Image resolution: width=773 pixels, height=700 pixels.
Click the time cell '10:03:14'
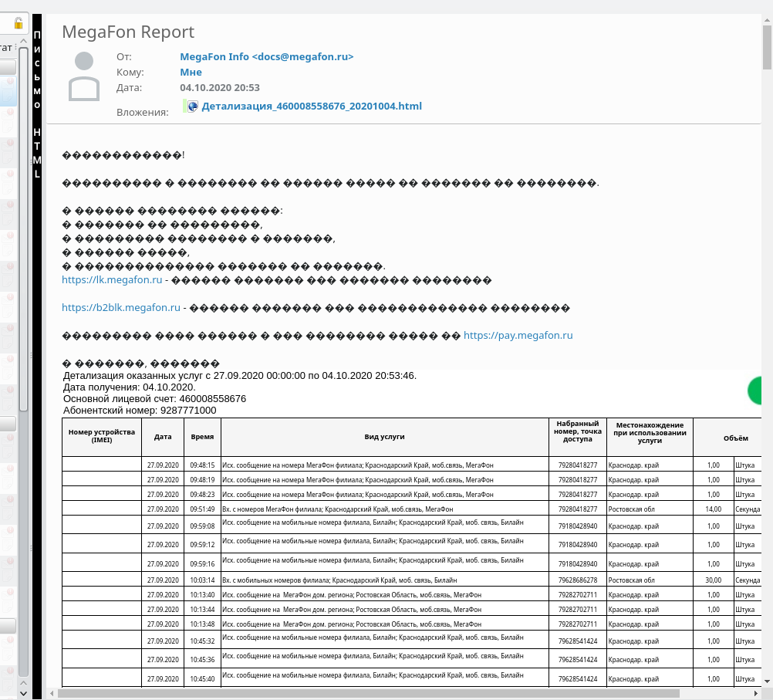click(202, 580)
